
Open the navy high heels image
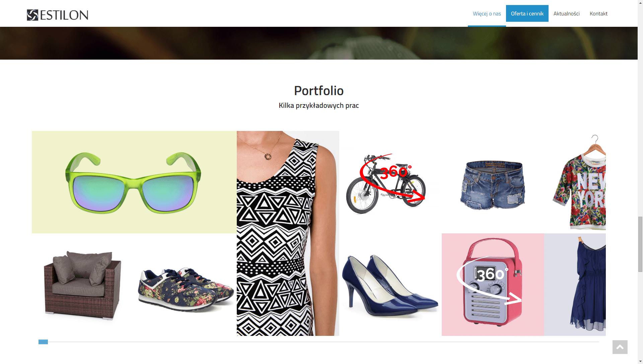tap(390, 285)
